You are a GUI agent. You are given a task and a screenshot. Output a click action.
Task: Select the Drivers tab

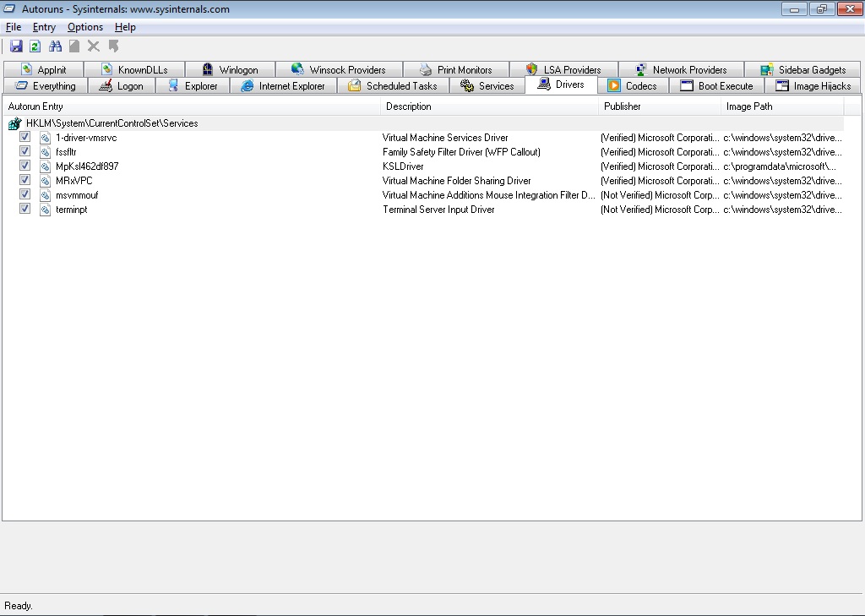pyautogui.click(x=561, y=84)
